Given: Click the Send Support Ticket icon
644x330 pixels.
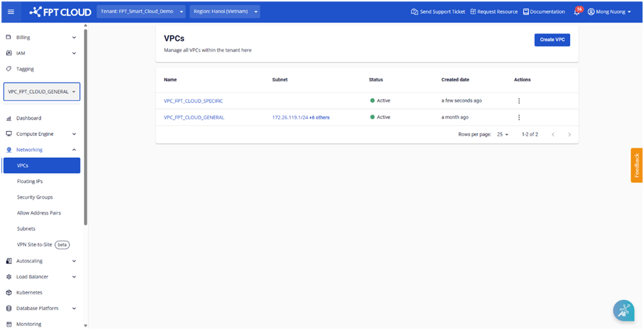Looking at the screenshot, I should click(x=415, y=12).
